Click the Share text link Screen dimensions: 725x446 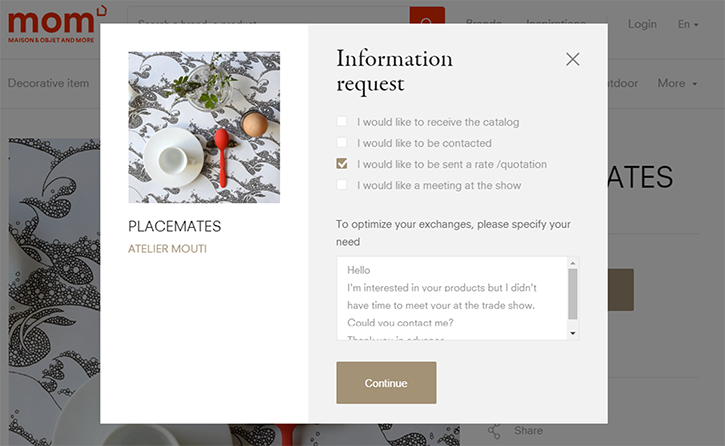tap(528, 431)
